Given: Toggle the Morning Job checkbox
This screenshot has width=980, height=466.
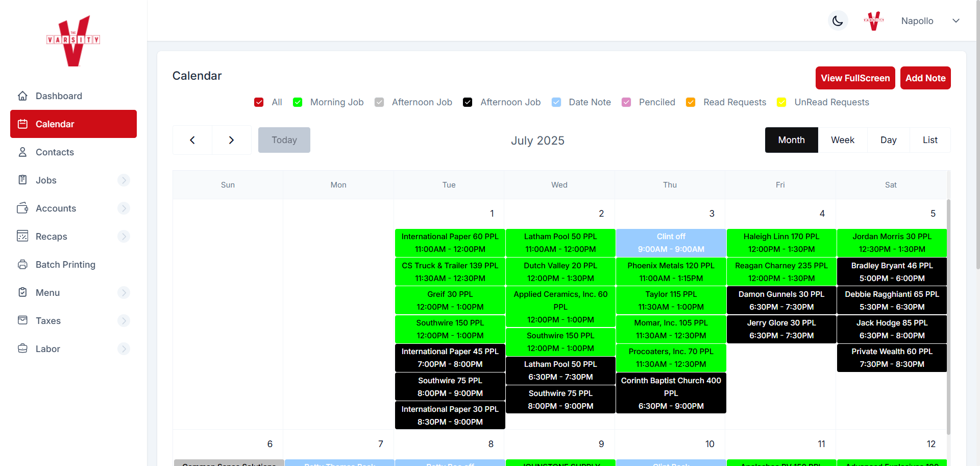Looking at the screenshot, I should pyautogui.click(x=298, y=102).
